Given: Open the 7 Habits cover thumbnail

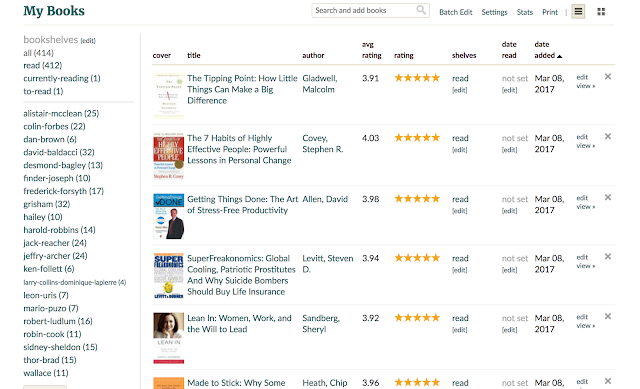Looking at the screenshot, I should [169, 156].
